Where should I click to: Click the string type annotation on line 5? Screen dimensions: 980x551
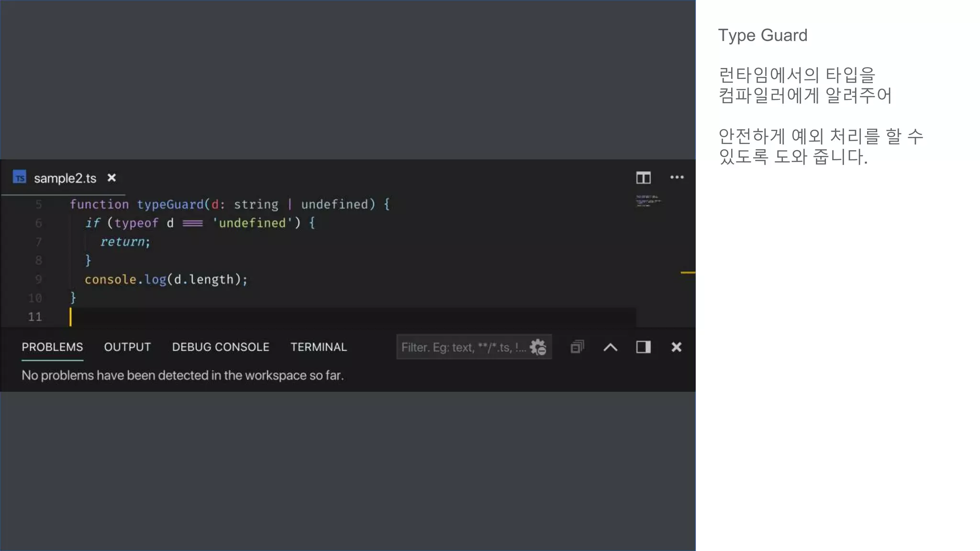(256, 205)
